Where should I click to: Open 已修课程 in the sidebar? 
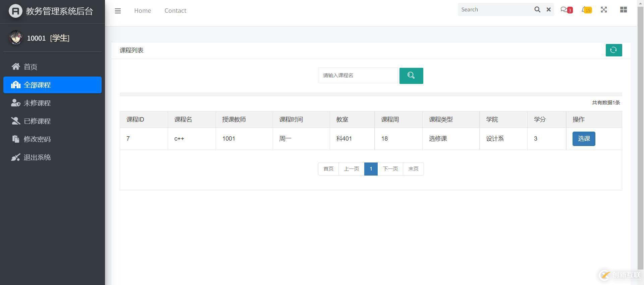pyautogui.click(x=52, y=121)
